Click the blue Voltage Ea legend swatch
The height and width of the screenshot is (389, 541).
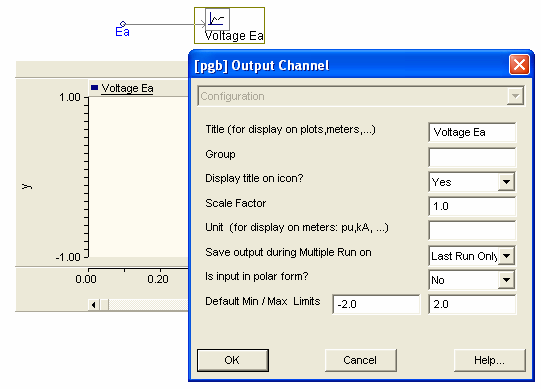[94, 88]
